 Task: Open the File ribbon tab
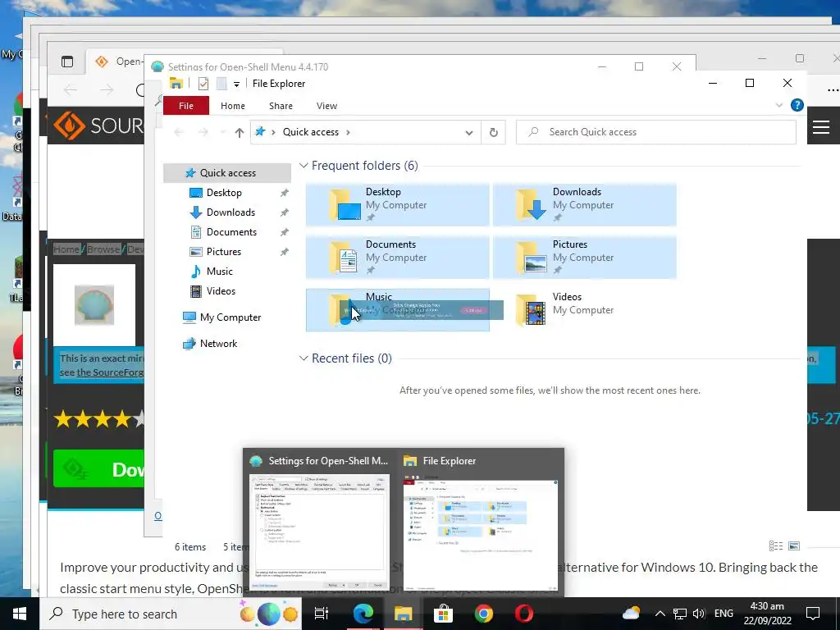pos(186,106)
